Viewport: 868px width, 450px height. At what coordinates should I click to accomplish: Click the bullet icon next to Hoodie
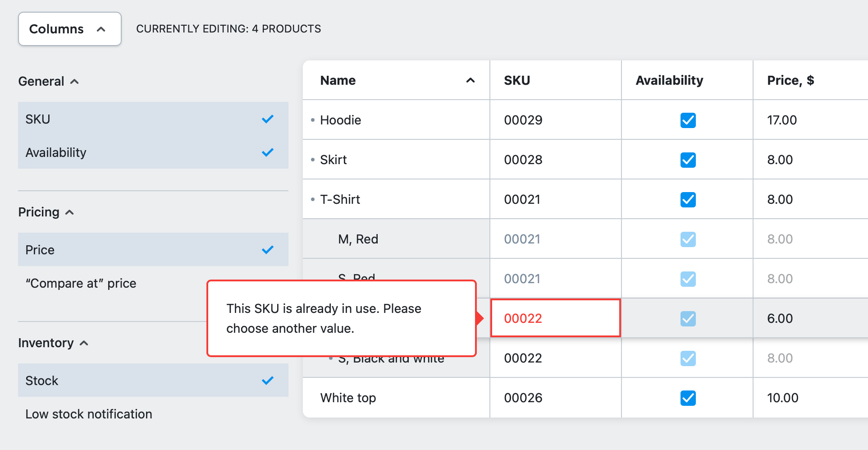(313, 120)
